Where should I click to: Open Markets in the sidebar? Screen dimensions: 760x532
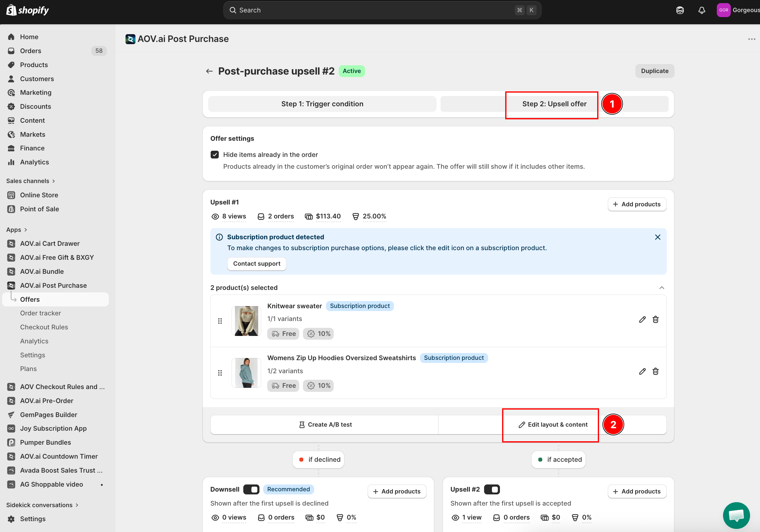coord(55,135)
